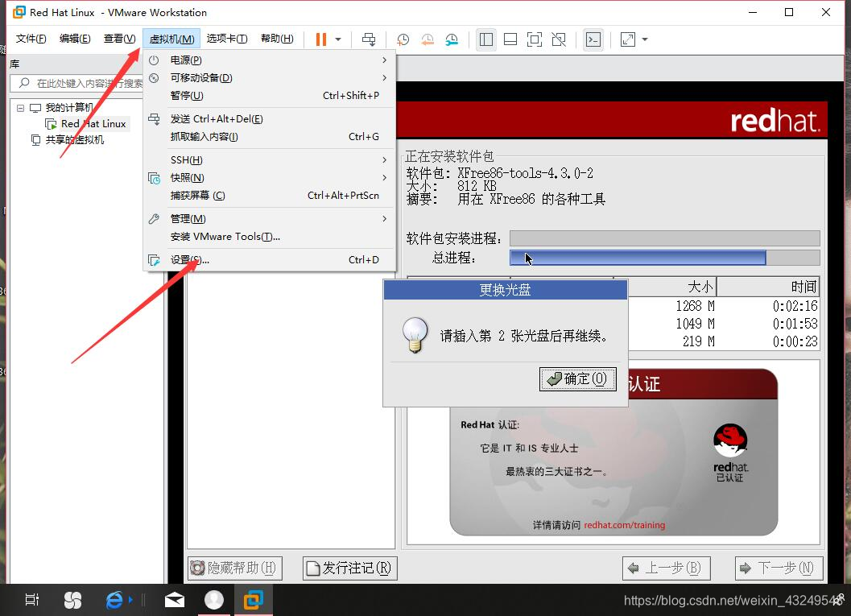Click the 软件包安装进程 progress bar

click(665, 238)
